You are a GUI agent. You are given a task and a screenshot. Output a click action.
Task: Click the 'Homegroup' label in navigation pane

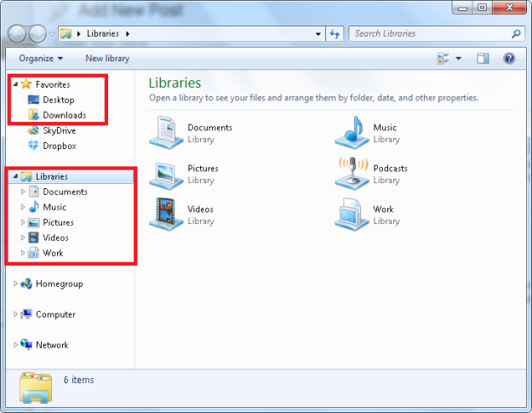[60, 284]
